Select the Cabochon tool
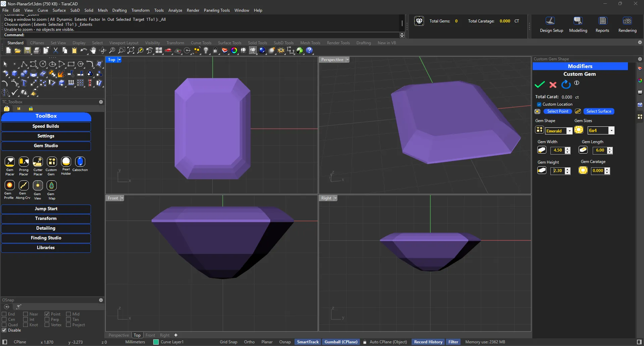The image size is (644, 346). 80,162
